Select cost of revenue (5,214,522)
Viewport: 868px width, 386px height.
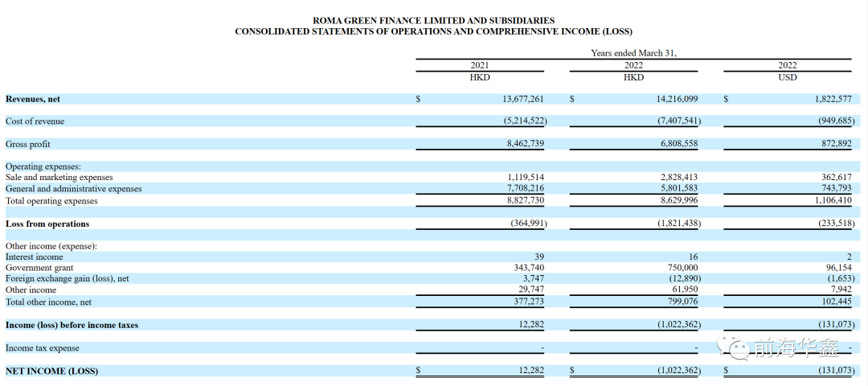coord(524,121)
